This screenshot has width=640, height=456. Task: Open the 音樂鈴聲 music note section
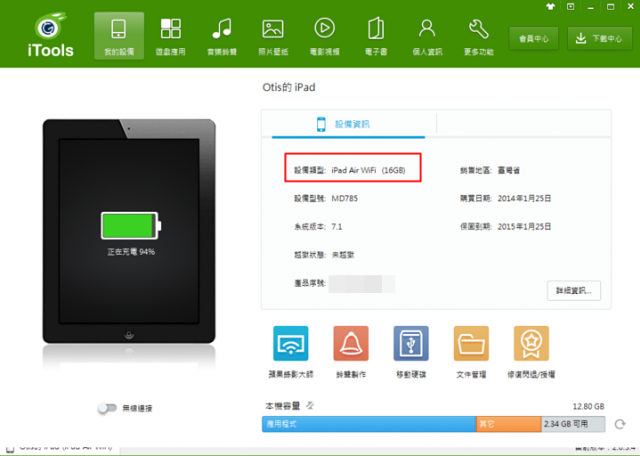point(222,36)
